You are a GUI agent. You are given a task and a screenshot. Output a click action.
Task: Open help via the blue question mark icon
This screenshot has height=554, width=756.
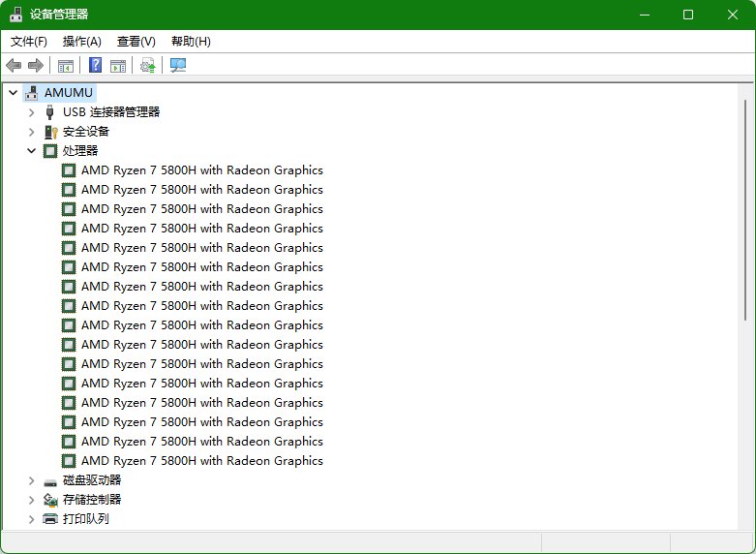point(96,65)
